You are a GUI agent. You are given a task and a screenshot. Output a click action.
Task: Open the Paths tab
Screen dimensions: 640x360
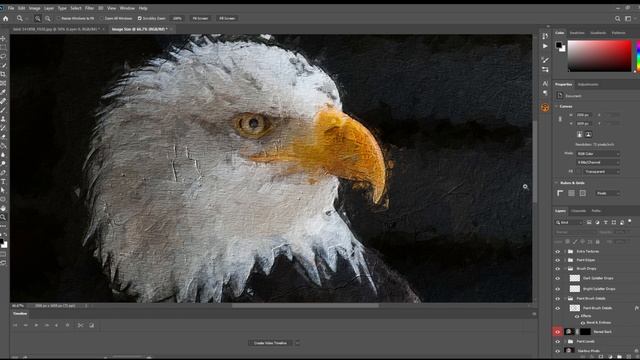pyautogui.click(x=596, y=211)
